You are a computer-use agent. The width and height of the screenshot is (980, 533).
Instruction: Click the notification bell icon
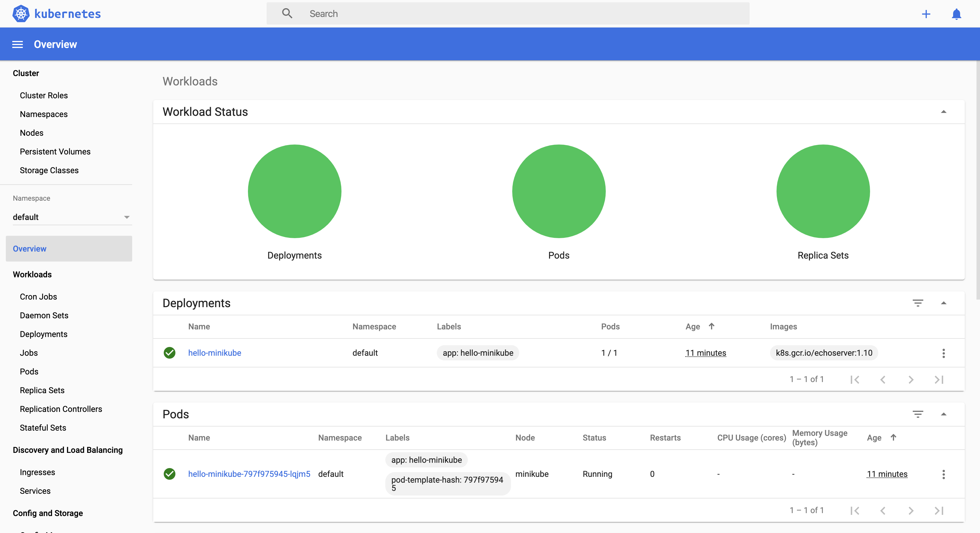tap(956, 14)
